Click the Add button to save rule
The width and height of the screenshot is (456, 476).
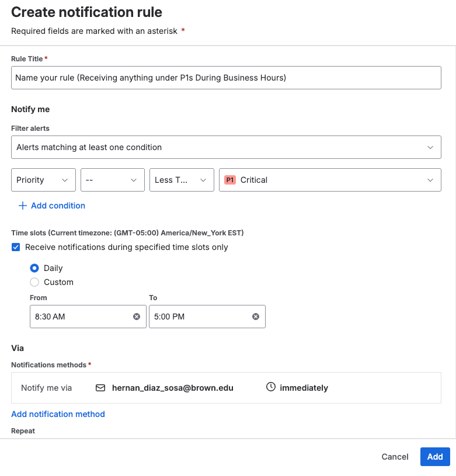coord(435,457)
